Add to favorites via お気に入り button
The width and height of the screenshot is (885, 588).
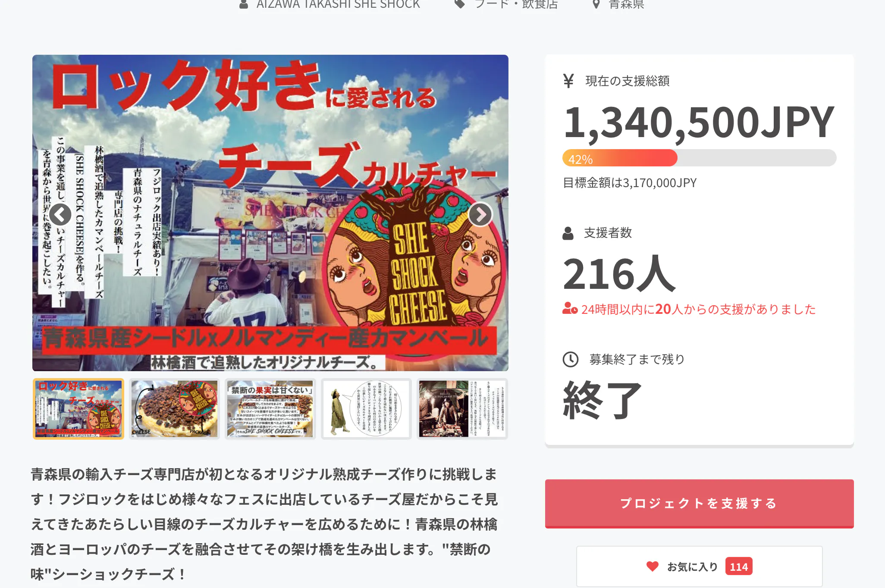point(699,566)
